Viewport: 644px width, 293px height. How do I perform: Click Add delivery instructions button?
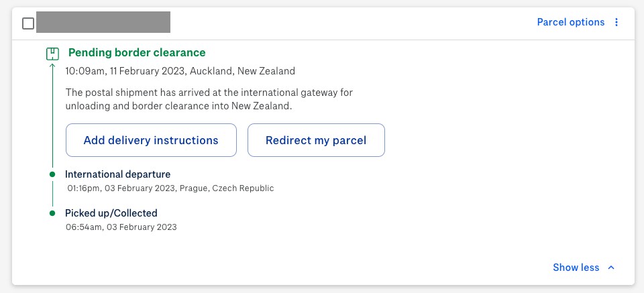coord(151,140)
